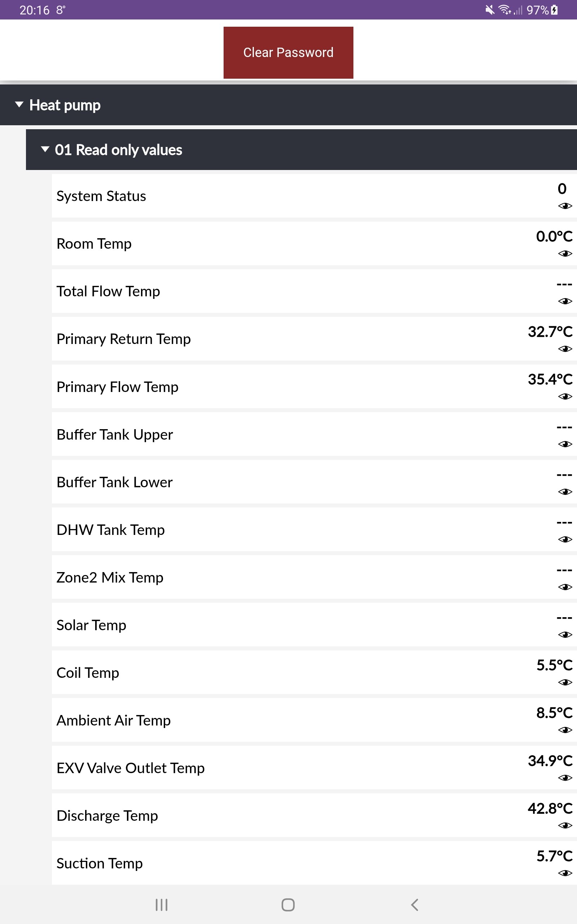The image size is (577, 924).
Task: Click the eye icon for Discharge Temp
Action: (565, 825)
